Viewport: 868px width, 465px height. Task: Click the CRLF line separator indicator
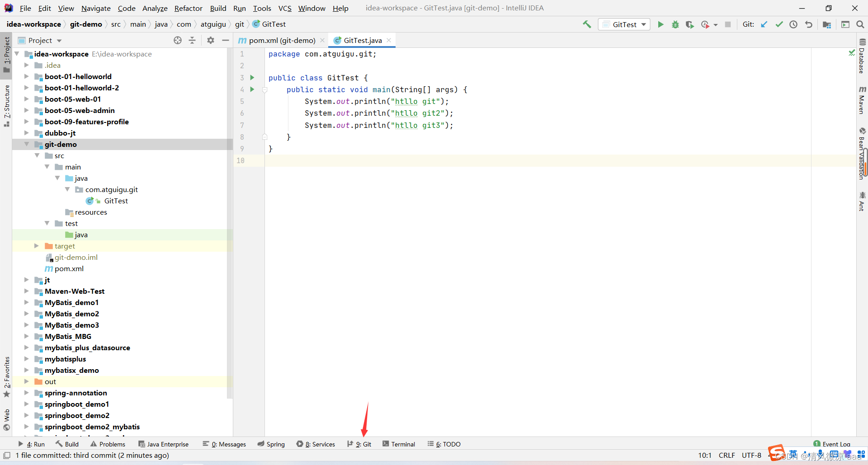pos(727,456)
